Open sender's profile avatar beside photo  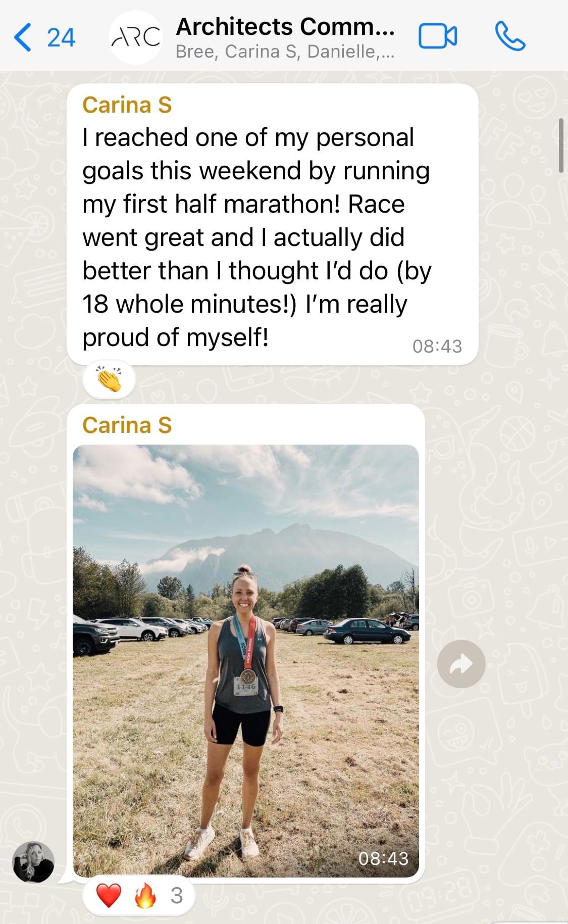[33, 862]
